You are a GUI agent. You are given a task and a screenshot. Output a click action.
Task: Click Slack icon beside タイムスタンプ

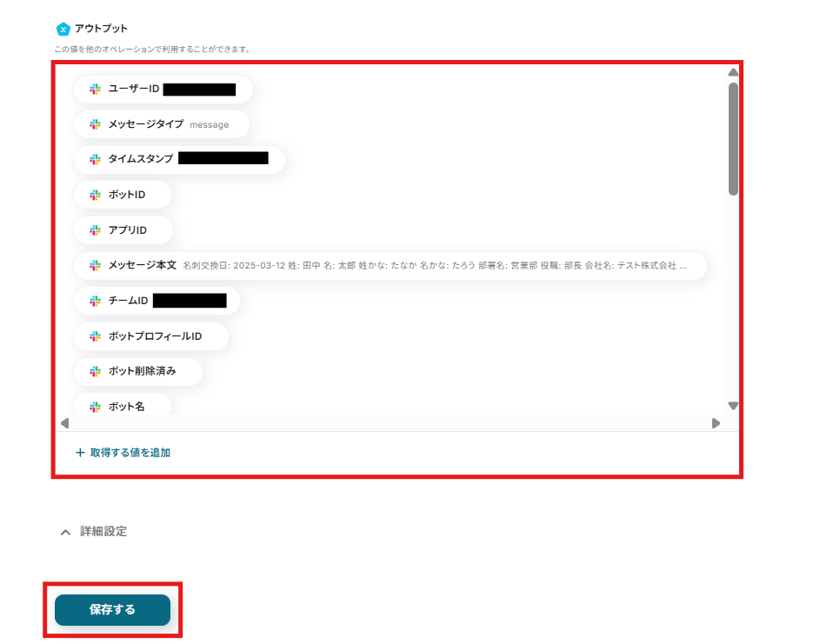point(96,159)
